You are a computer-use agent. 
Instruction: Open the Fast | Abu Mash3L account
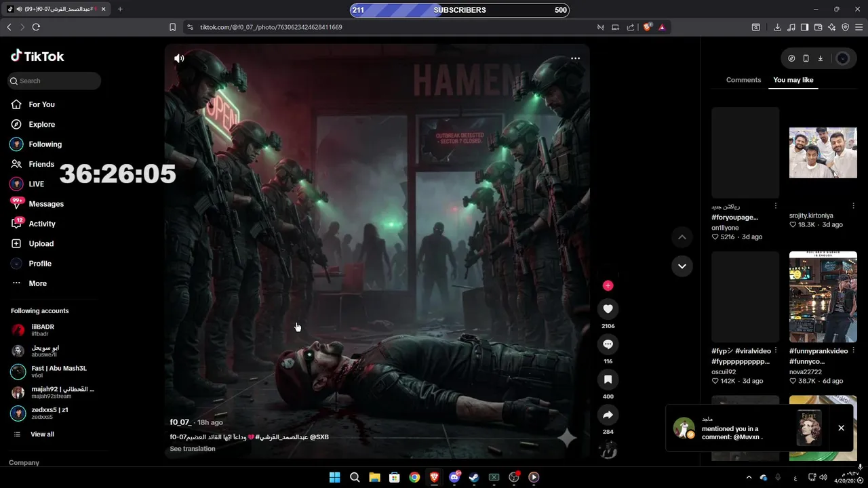[x=49, y=371]
